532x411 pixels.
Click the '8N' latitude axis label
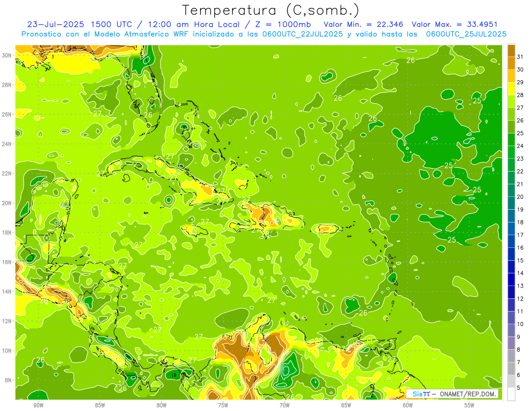(x=8, y=380)
